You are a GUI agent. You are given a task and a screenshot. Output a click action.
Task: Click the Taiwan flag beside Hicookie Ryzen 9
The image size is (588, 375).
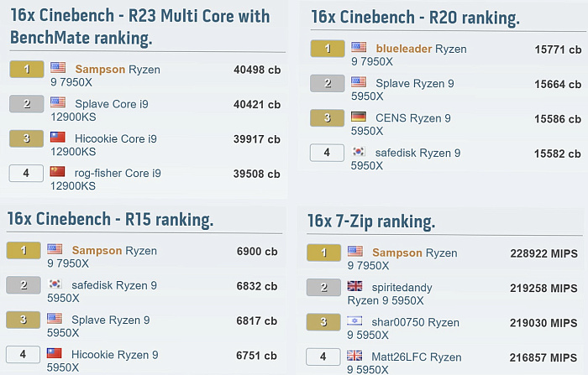pyautogui.click(x=55, y=353)
